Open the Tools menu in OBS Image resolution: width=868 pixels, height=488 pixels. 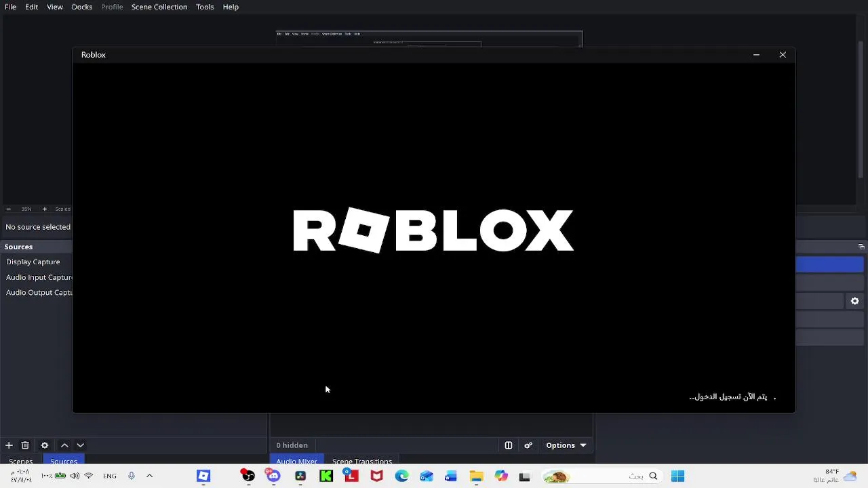pyautogui.click(x=205, y=7)
